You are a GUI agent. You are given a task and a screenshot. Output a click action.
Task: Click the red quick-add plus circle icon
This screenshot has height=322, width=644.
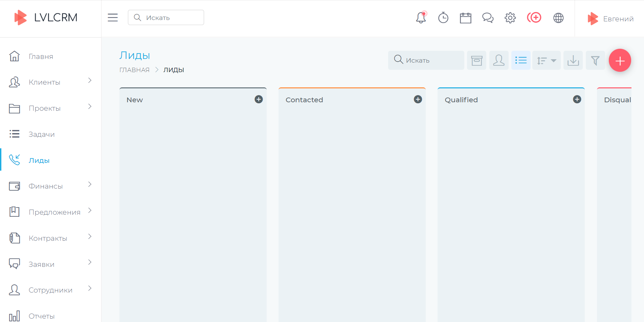(534, 18)
